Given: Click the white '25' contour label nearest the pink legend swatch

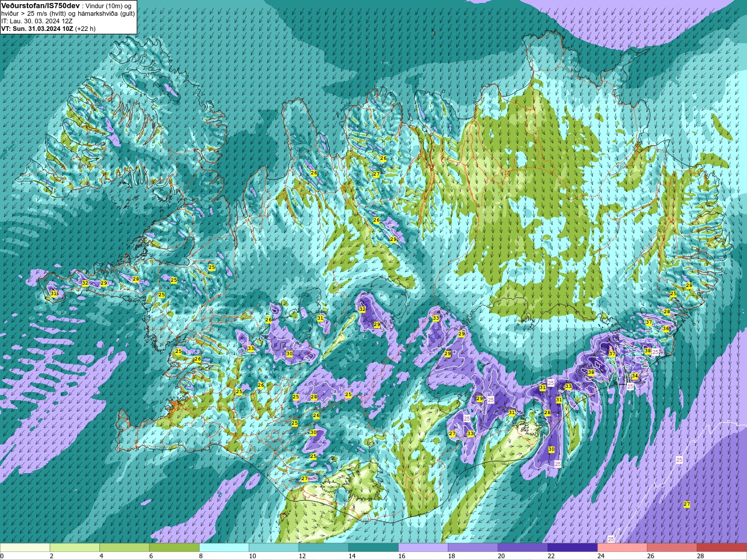Looking at the screenshot, I should tap(611, 539).
